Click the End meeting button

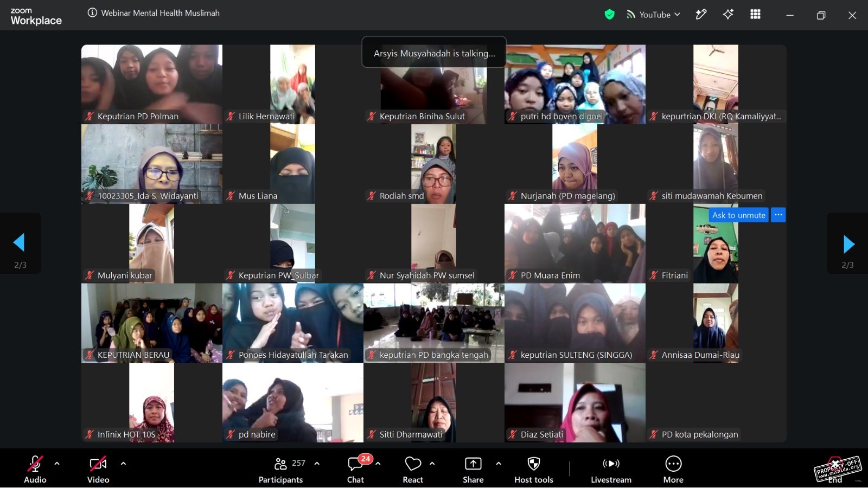pyautogui.click(x=835, y=470)
